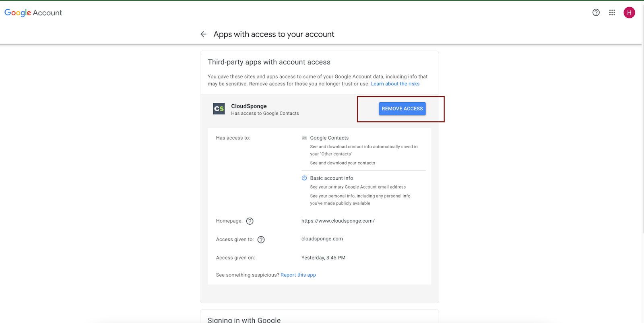Click the 'Report this app' link
Image resolution: width=644 pixels, height=323 pixels.
pos(298,275)
